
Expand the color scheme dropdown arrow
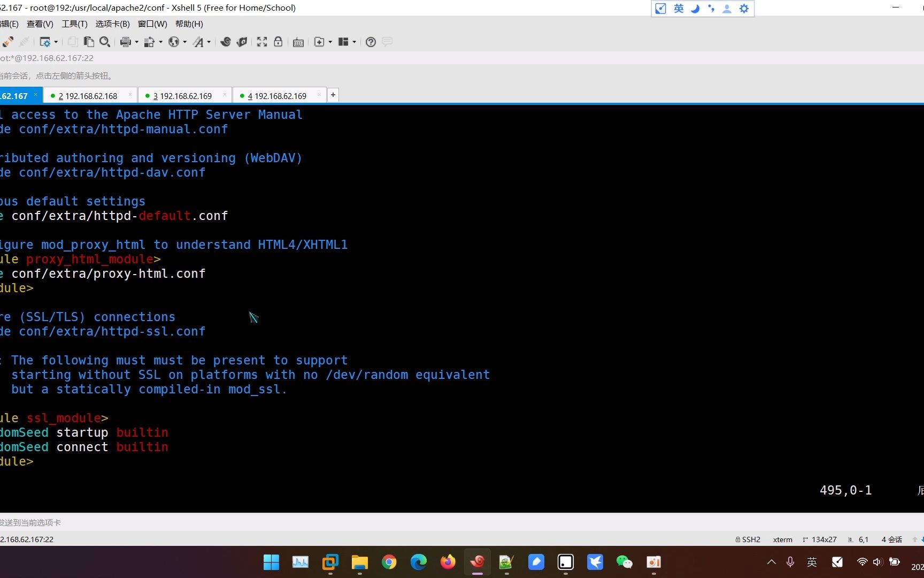[x=160, y=42]
